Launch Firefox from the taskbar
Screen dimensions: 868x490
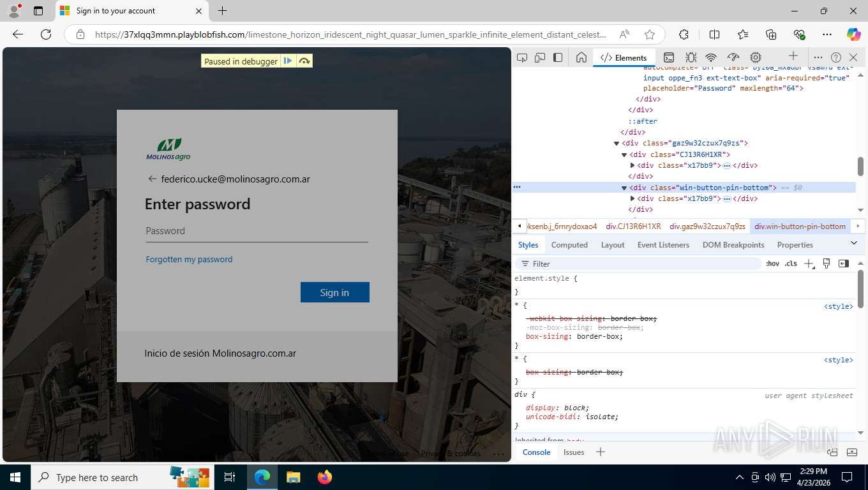tap(325, 477)
